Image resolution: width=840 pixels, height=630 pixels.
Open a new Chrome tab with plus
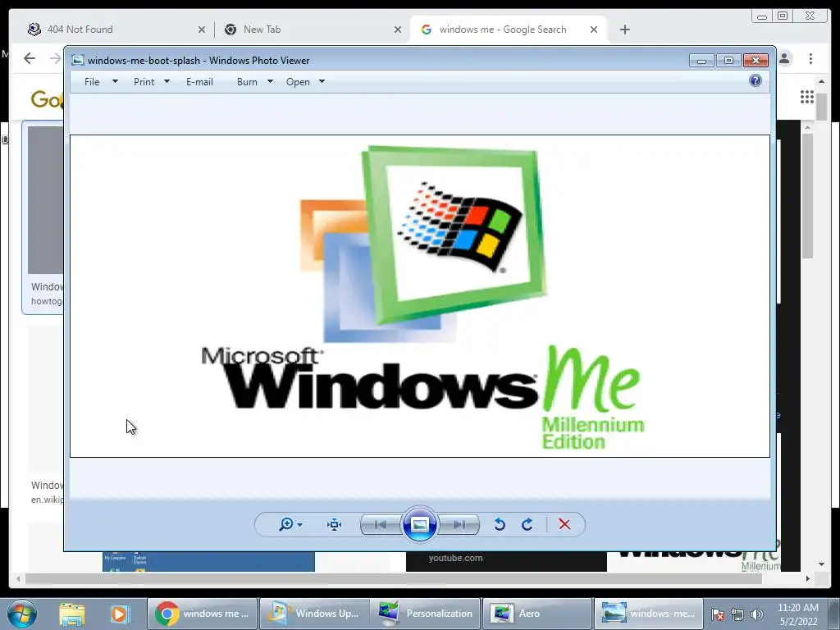624,30
